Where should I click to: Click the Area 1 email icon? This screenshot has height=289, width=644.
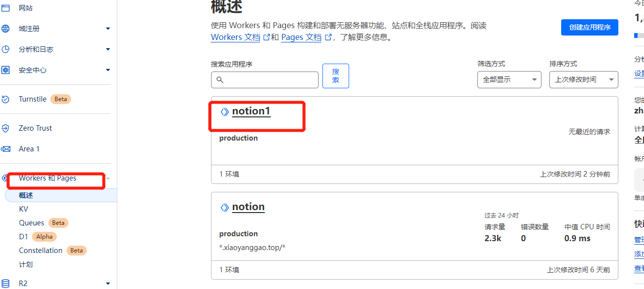[x=5, y=149]
